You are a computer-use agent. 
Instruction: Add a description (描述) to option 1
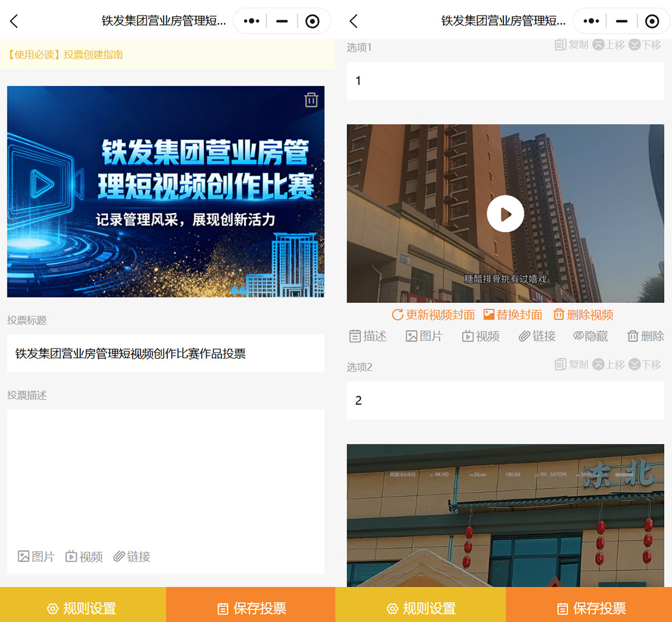(x=368, y=337)
